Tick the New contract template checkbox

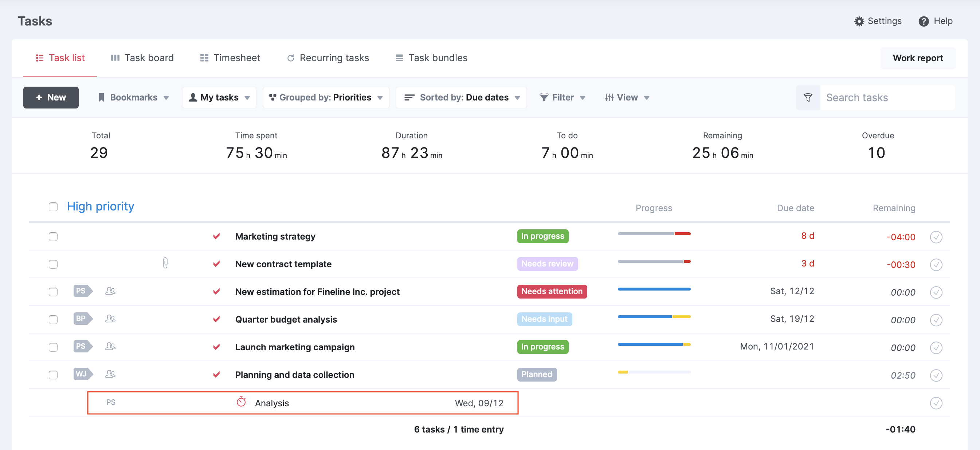point(53,265)
